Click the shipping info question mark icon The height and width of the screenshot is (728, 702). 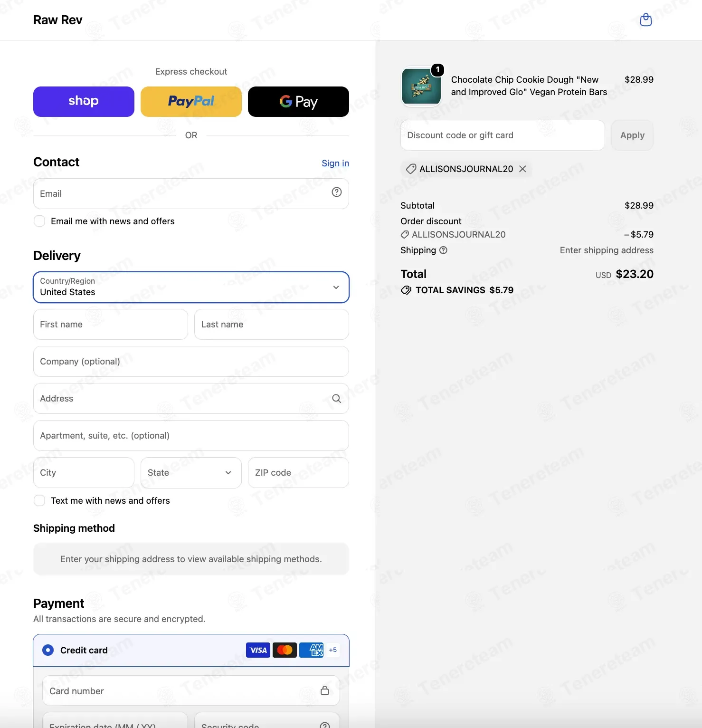pyautogui.click(x=443, y=250)
